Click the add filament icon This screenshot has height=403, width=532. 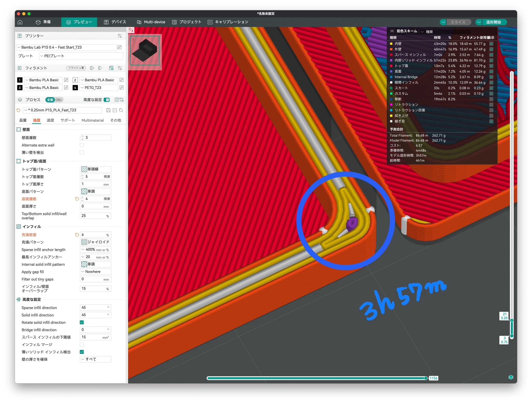click(x=92, y=68)
